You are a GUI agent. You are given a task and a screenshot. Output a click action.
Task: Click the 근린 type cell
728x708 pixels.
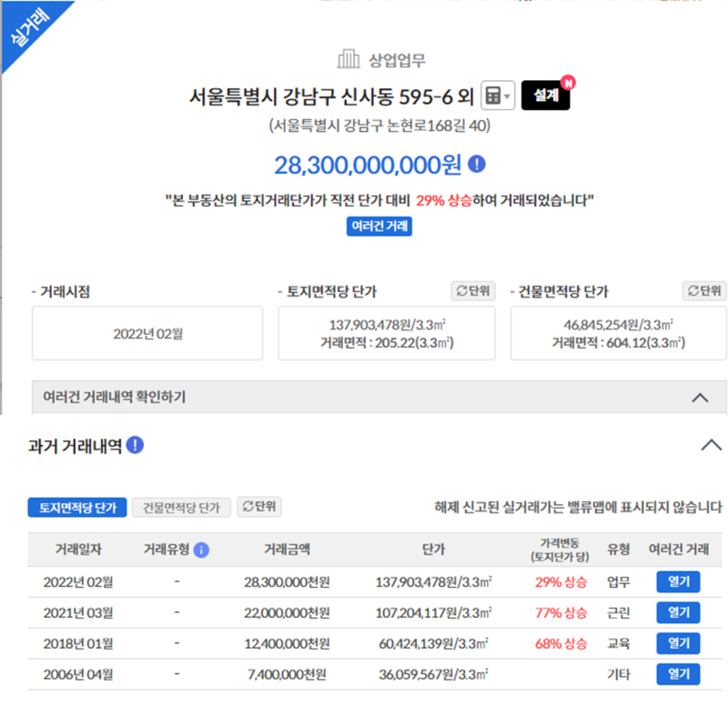(x=619, y=612)
